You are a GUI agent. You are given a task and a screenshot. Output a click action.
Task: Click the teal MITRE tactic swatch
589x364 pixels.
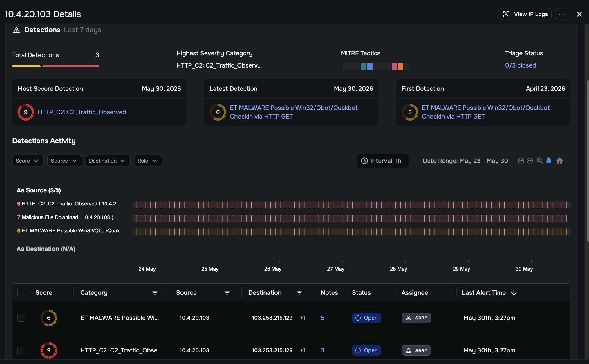[364, 67]
